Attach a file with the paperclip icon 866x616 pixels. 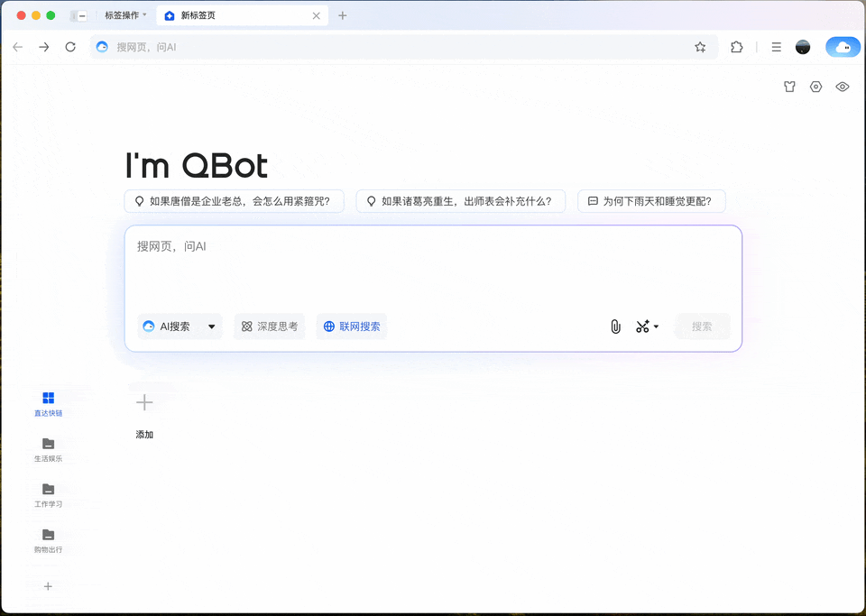(x=615, y=326)
